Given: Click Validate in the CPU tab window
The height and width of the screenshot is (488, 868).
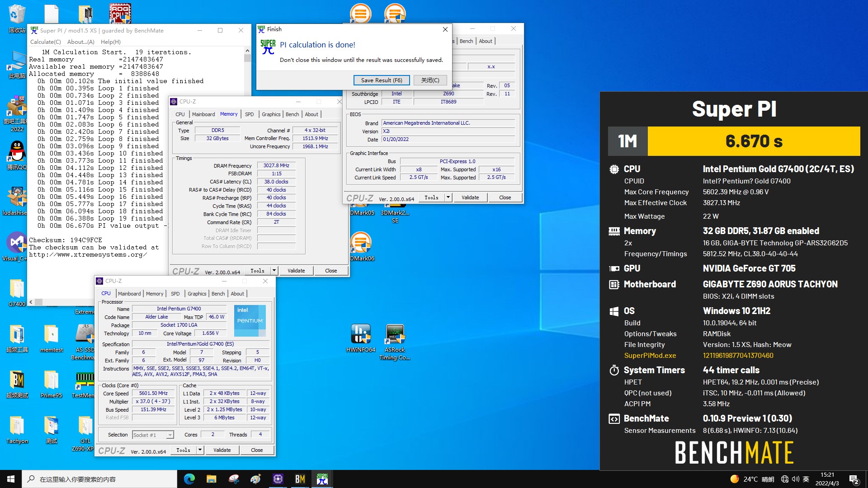Looking at the screenshot, I should 222,450.
